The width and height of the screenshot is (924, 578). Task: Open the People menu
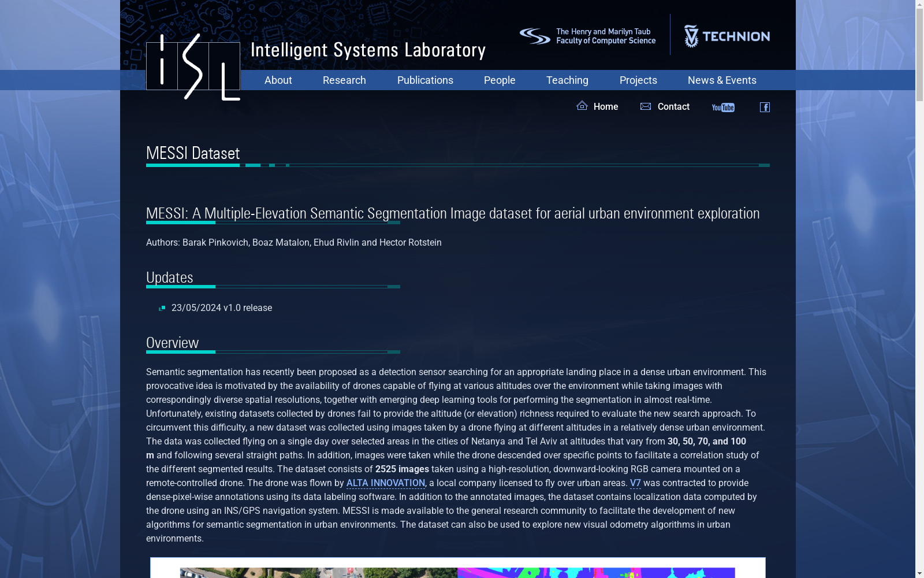click(x=500, y=80)
